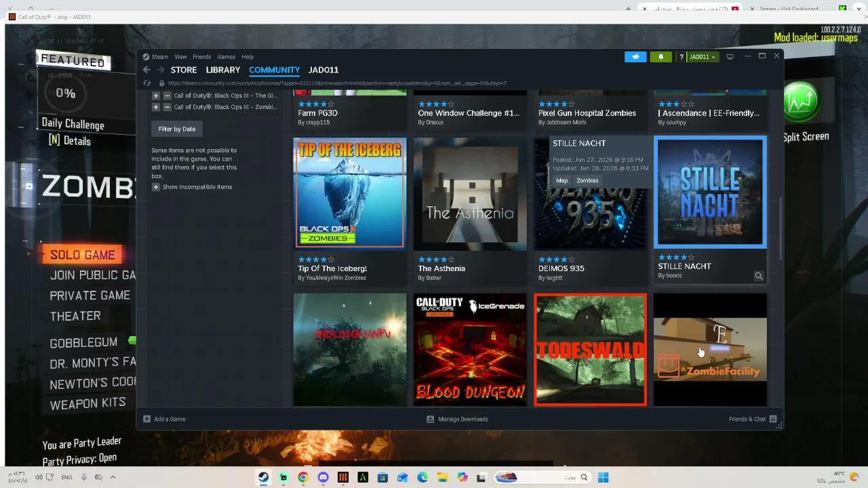The image size is (868, 488).
Task: Click the Windows Start button
Action: pos(603,477)
